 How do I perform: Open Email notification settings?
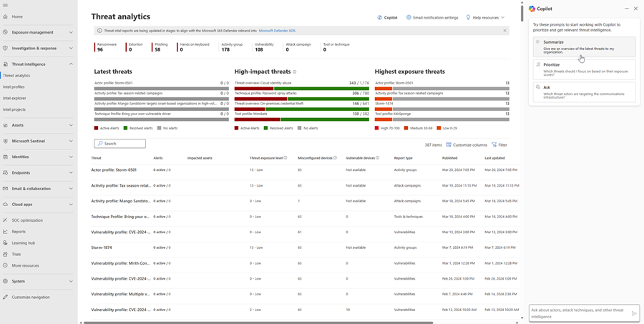coord(432,17)
